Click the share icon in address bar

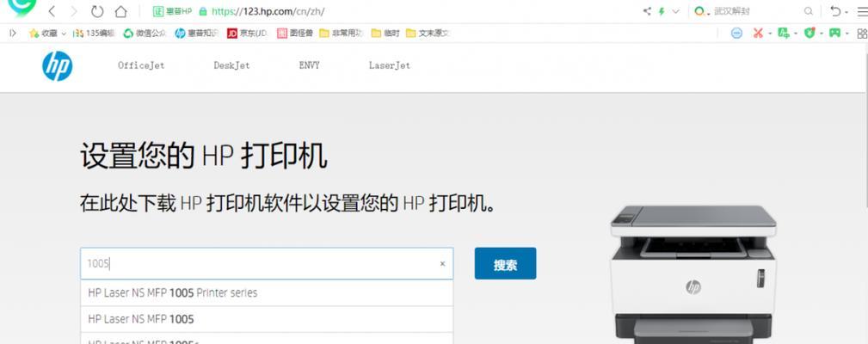647,11
